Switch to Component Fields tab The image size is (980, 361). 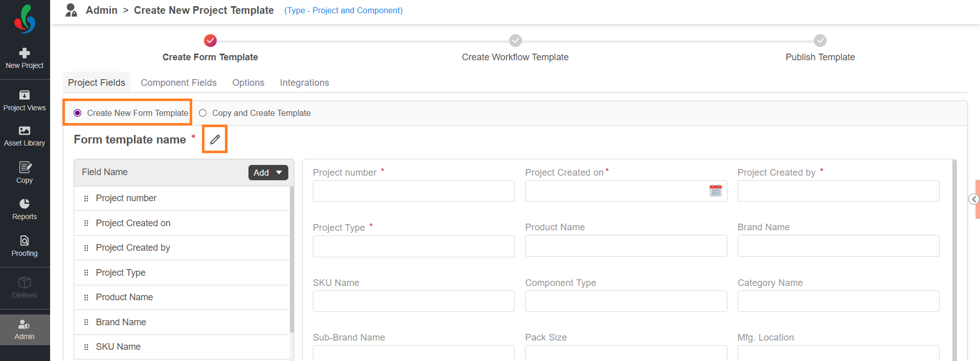[178, 83]
